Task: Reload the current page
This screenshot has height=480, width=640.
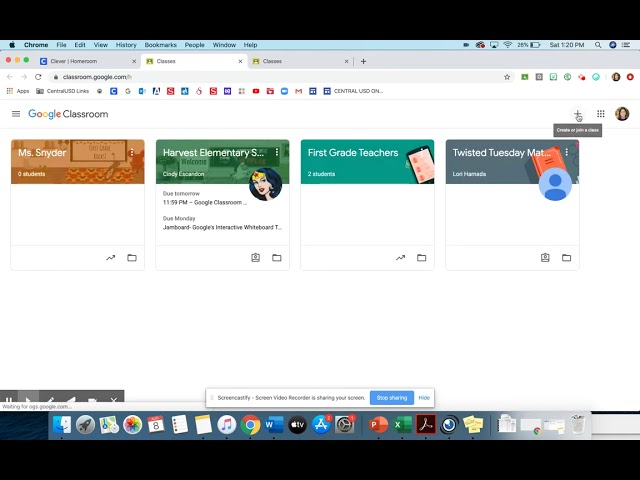Action: click(38, 77)
